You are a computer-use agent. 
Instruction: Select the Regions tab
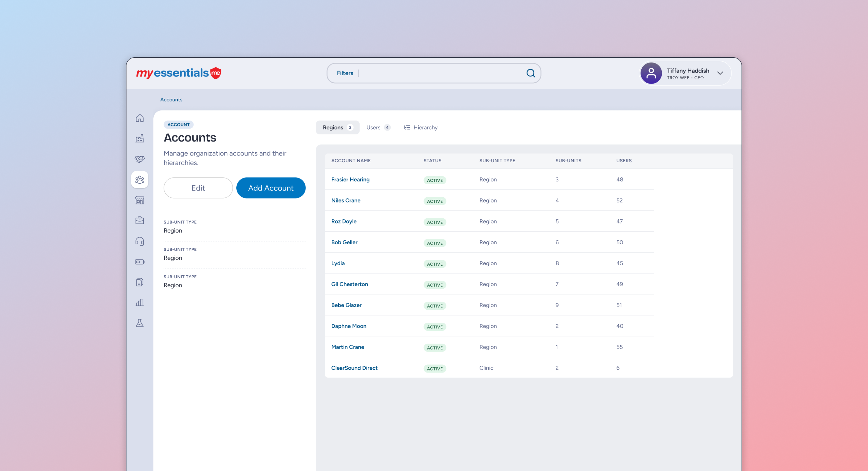coord(337,127)
